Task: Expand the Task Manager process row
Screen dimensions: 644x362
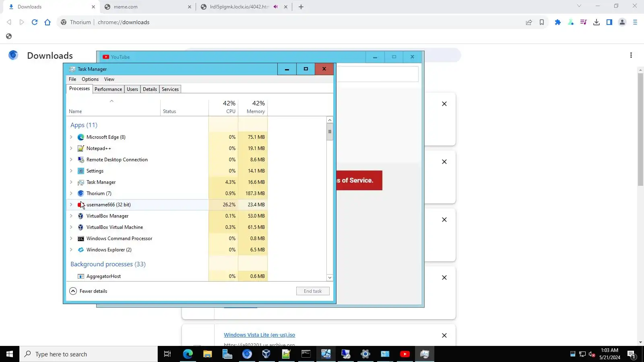Action: tap(71, 182)
